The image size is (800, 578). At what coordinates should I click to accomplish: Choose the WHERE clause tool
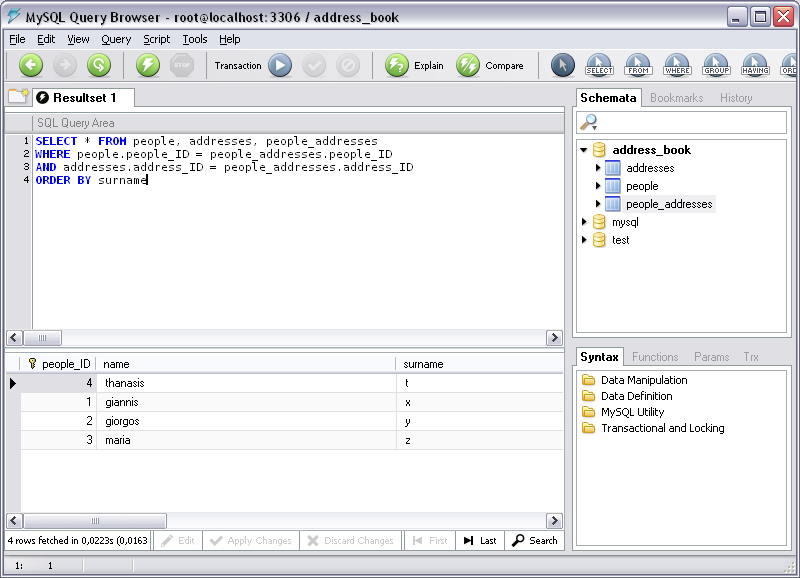(x=677, y=65)
